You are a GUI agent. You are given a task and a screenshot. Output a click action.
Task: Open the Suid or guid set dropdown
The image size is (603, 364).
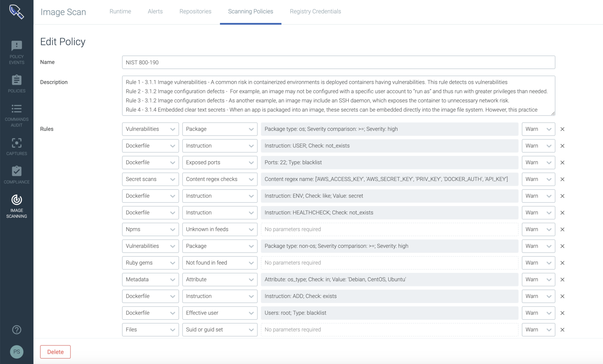[220, 329]
